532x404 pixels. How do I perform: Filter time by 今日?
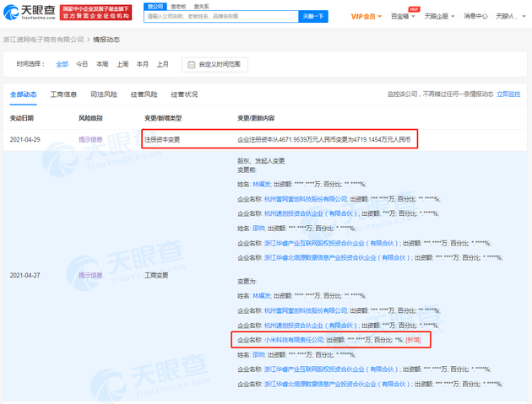(x=82, y=64)
